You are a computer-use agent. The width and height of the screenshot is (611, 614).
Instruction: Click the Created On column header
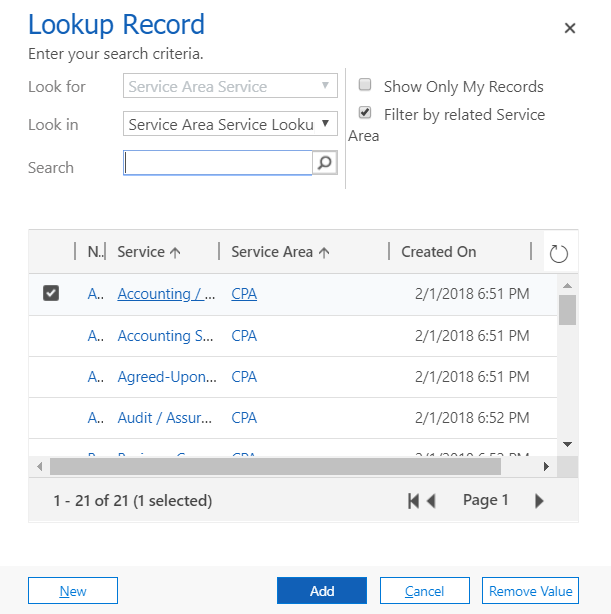439,252
